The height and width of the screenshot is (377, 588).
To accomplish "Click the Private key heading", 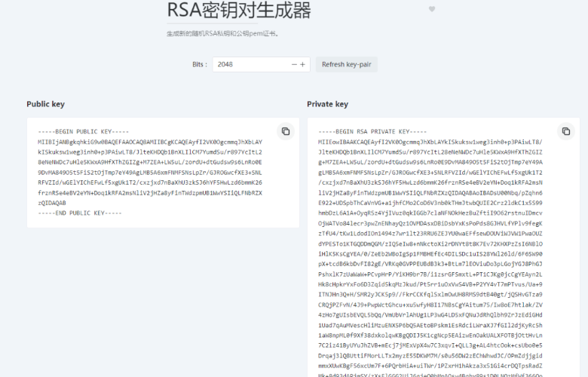I will 327,104.
